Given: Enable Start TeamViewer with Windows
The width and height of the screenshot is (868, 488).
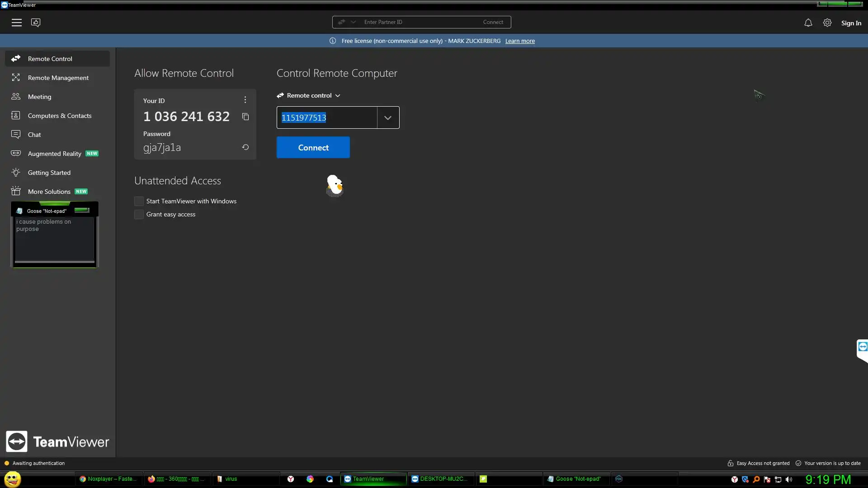Looking at the screenshot, I should [139, 202].
